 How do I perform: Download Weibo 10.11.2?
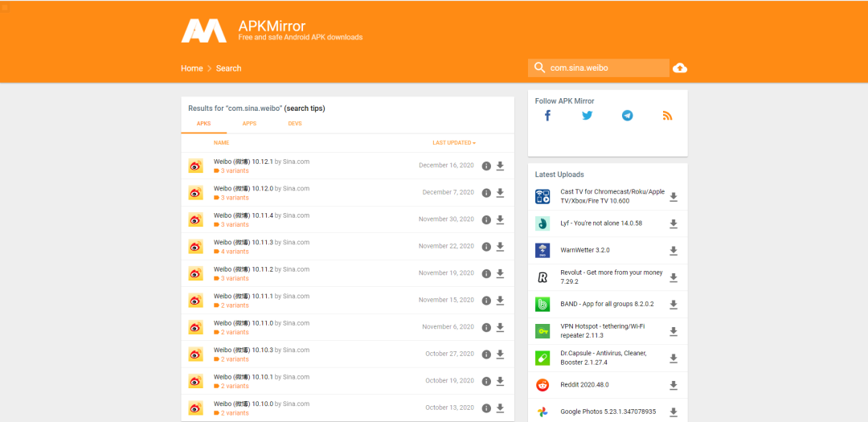point(500,273)
